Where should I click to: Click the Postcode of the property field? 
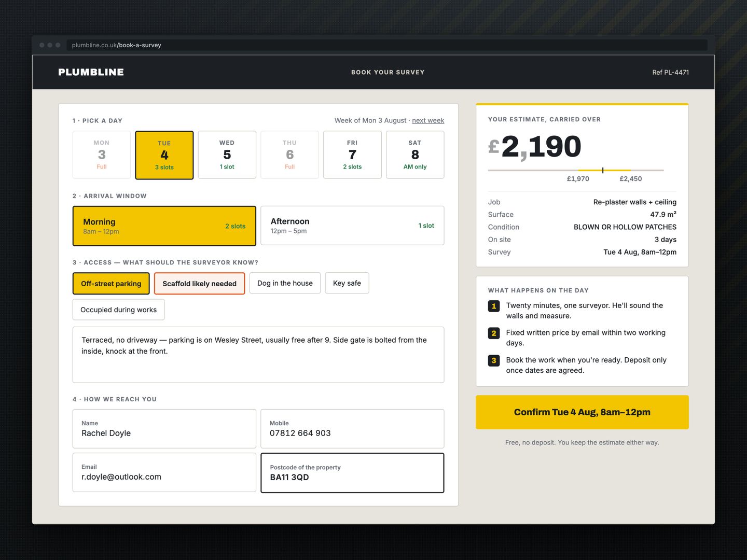click(352, 473)
